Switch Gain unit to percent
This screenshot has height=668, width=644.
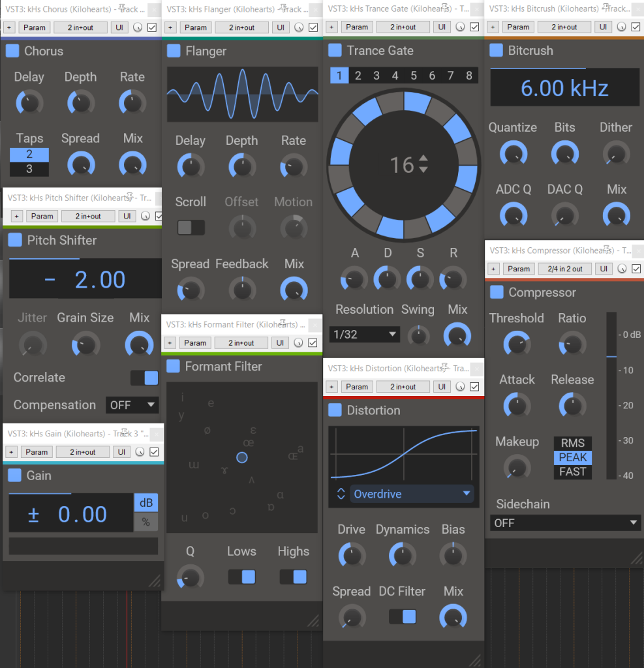click(146, 523)
